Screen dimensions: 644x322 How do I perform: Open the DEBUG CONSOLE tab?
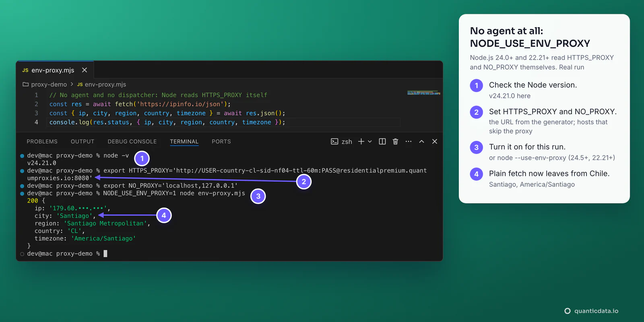(132, 142)
